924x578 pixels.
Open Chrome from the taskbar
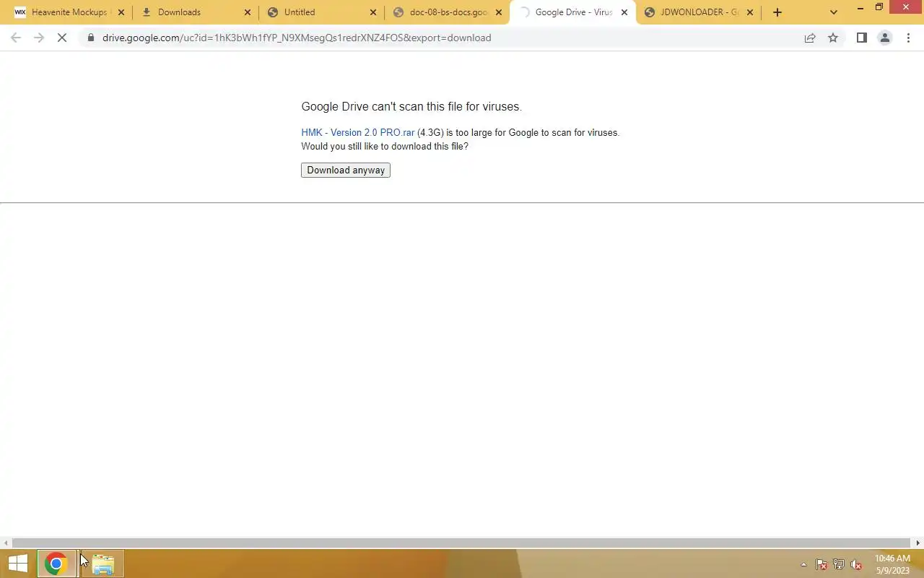coord(56,564)
